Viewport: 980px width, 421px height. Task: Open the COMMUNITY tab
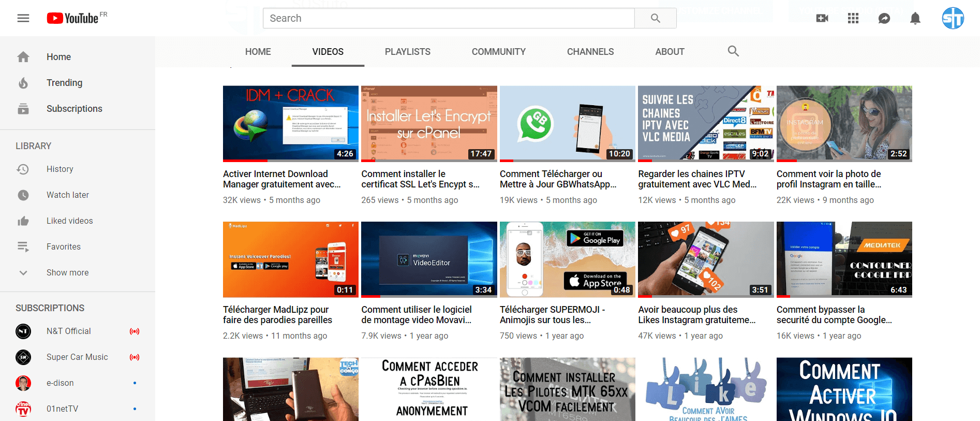499,52
